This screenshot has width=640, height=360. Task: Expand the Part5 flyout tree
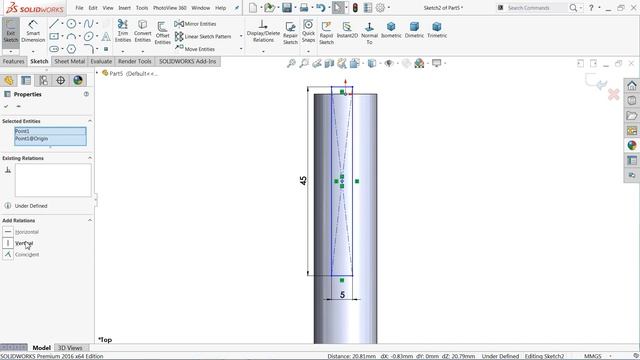[x=97, y=73]
